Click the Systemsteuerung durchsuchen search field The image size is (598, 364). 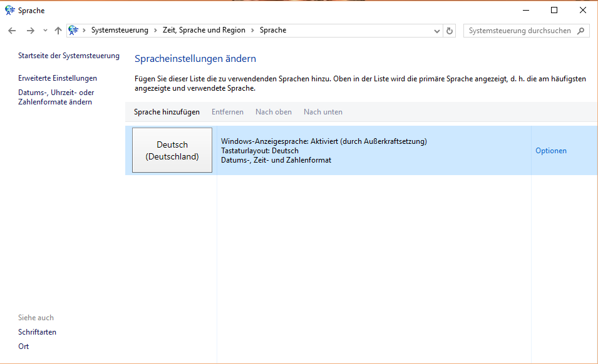point(520,31)
